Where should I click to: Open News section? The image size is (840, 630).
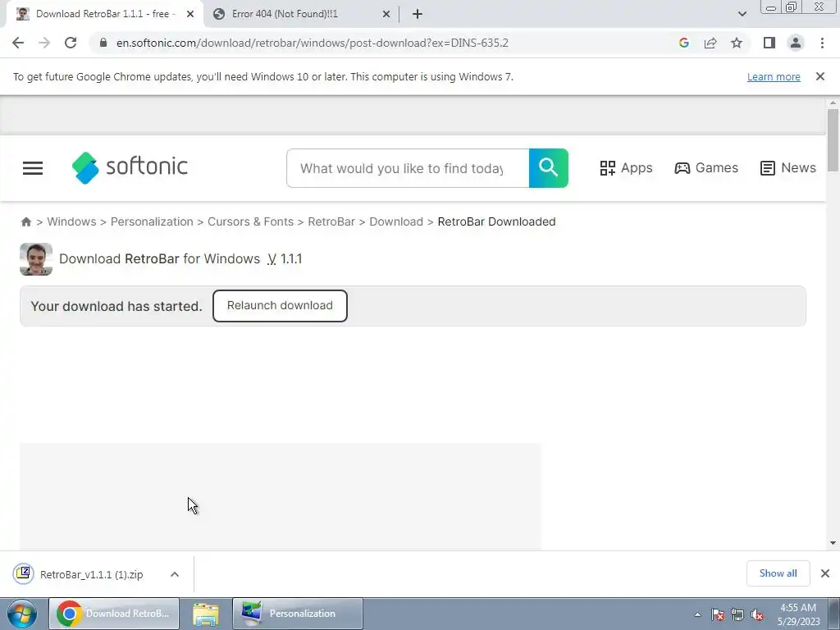pos(788,168)
